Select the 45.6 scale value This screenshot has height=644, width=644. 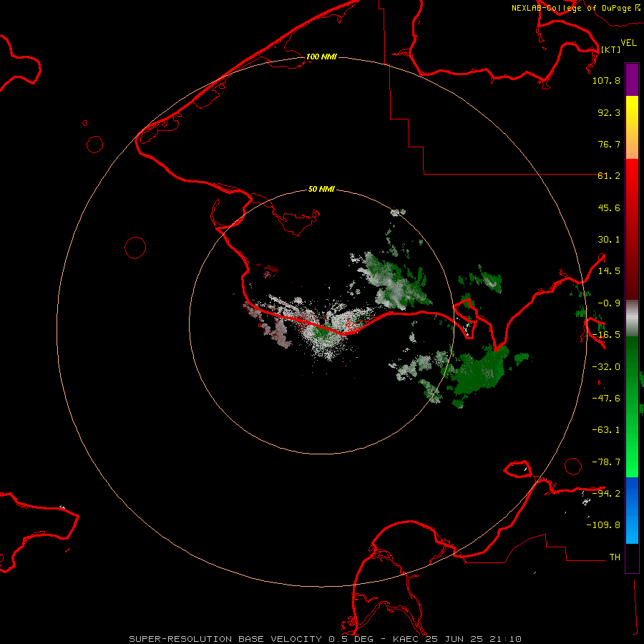[x=609, y=208]
